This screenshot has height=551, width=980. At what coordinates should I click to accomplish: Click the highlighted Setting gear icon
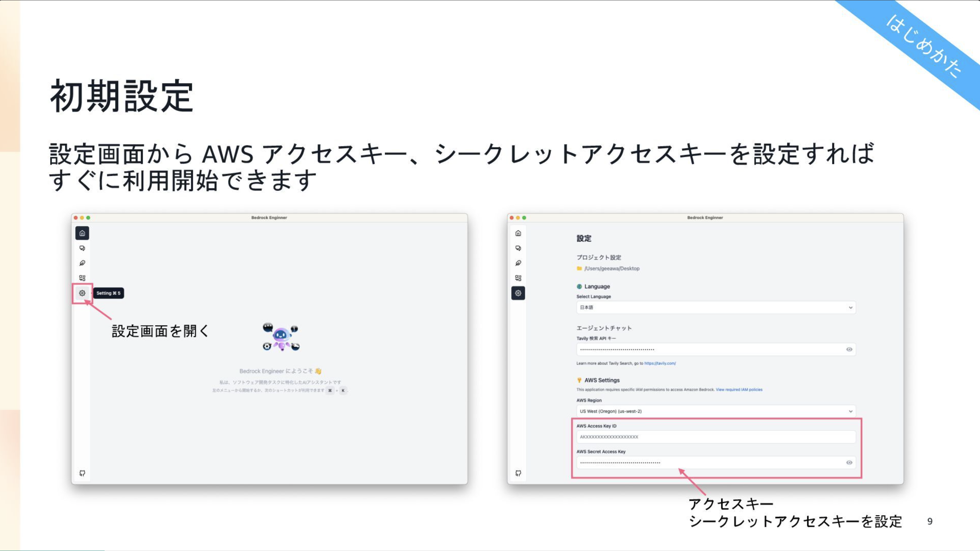pyautogui.click(x=82, y=293)
